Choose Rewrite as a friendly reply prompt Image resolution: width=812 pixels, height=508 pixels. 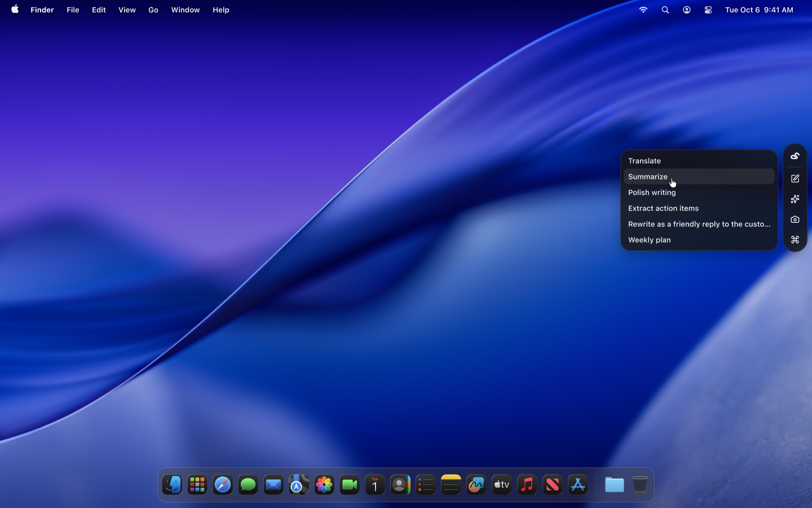coord(699,224)
